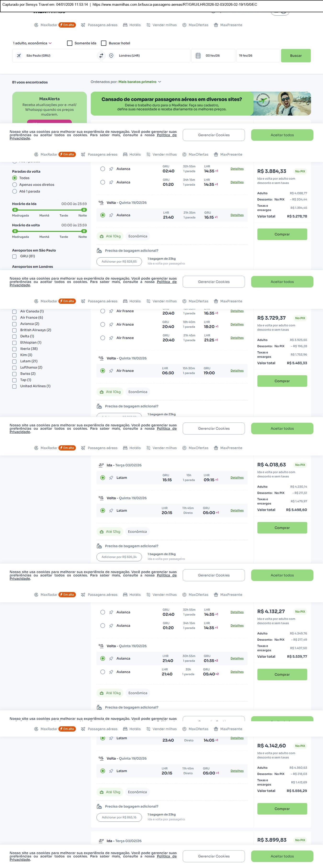Click the swap origin and destination arrows icon
Viewport: 323px width, 868px height.
pyautogui.click(x=101, y=56)
